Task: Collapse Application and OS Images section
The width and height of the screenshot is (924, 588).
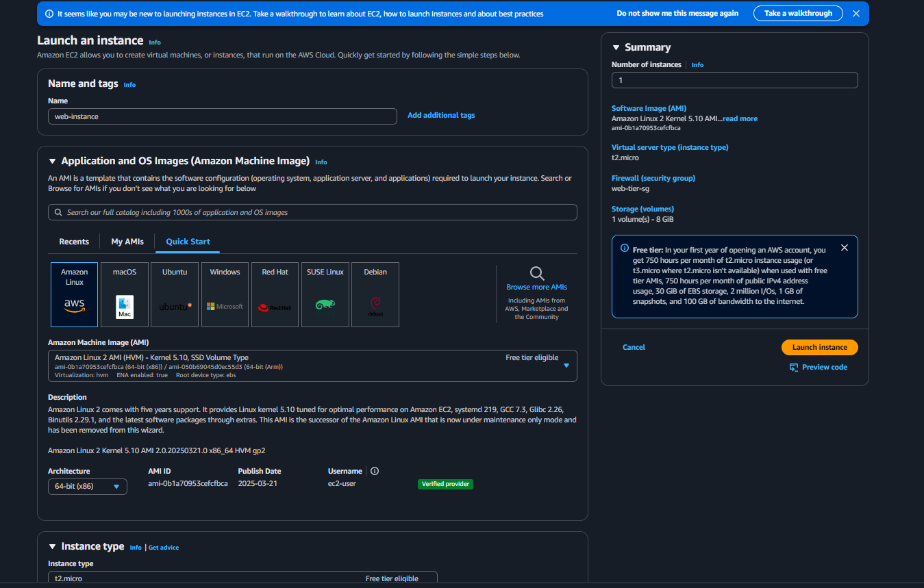Action: (52, 162)
